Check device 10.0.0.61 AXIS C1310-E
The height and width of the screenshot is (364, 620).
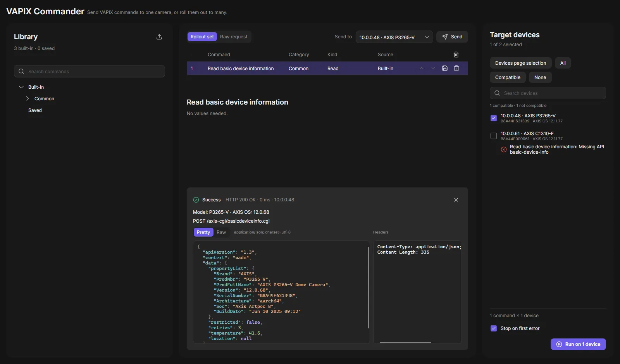(x=494, y=136)
